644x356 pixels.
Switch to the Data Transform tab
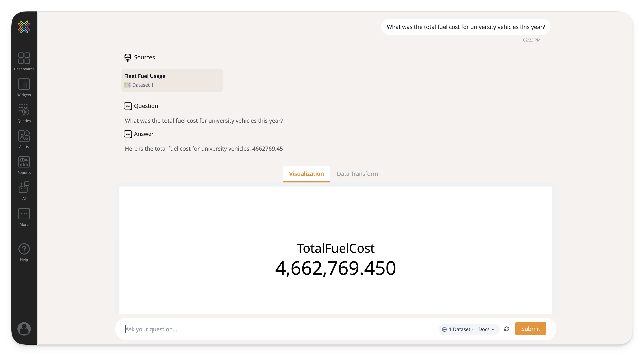coord(357,174)
